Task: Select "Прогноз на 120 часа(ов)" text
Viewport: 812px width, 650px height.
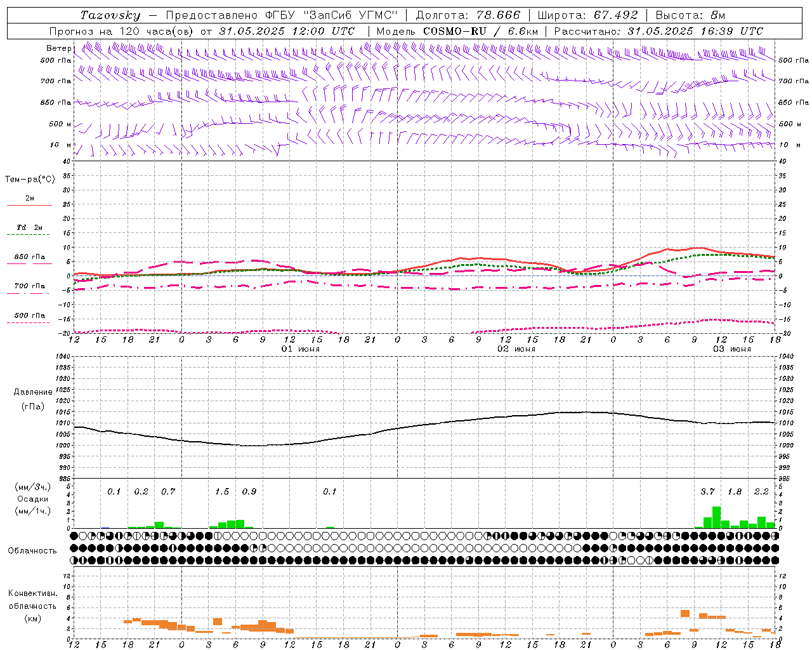Action: [122, 31]
